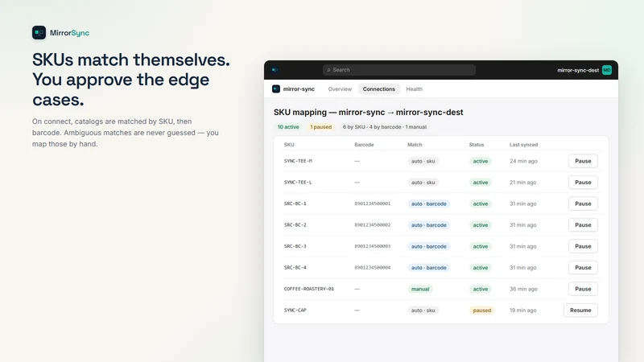Click barcode 8901234500004
Screen dimensions: 644x362
tap(373, 268)
